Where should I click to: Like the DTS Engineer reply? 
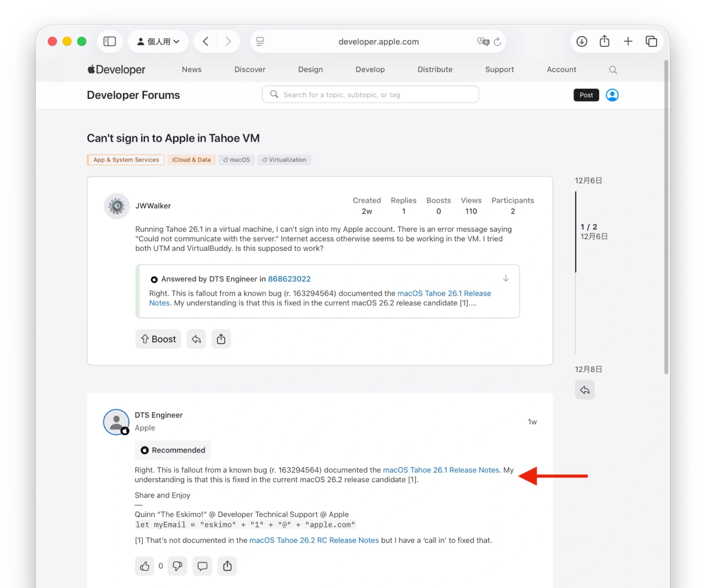click(x=145, y=566)
